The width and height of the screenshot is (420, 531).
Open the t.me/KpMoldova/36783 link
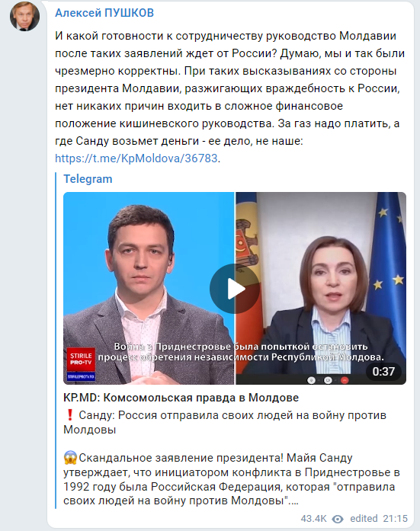[136, 158]
